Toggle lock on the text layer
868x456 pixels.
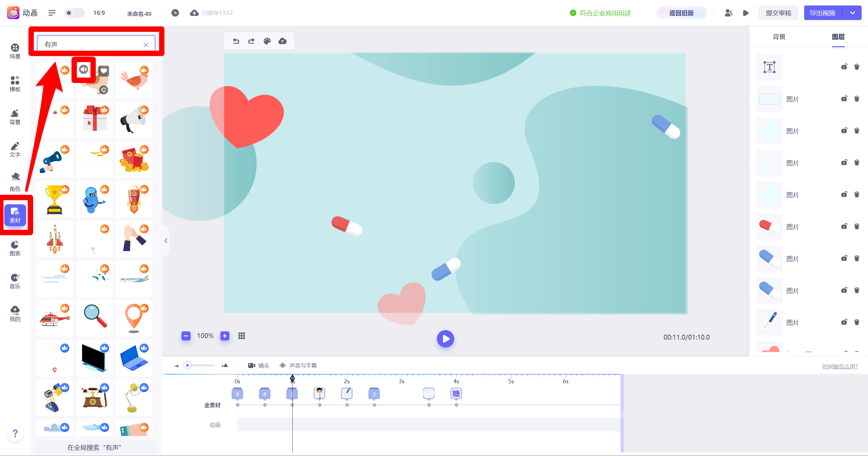point(844,67)
